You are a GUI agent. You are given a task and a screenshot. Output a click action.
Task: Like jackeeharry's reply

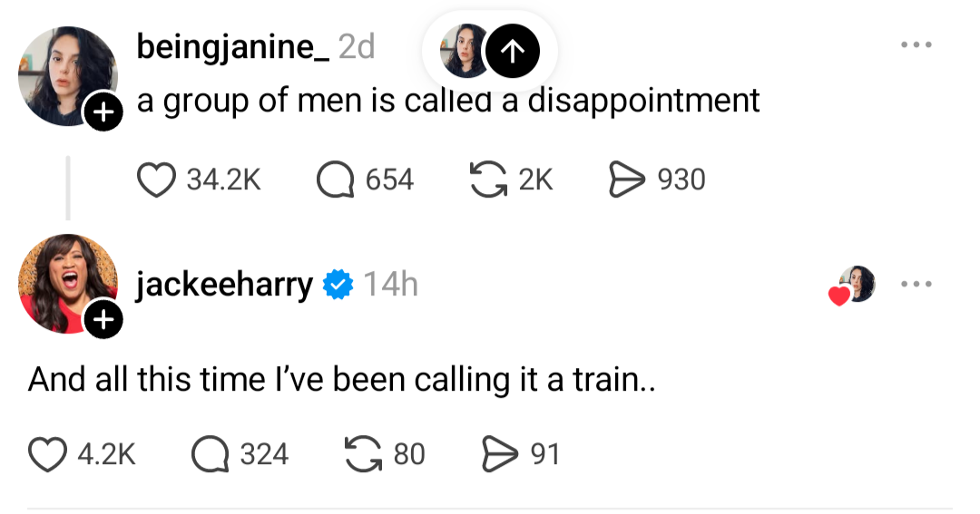[x=47, y=454]
